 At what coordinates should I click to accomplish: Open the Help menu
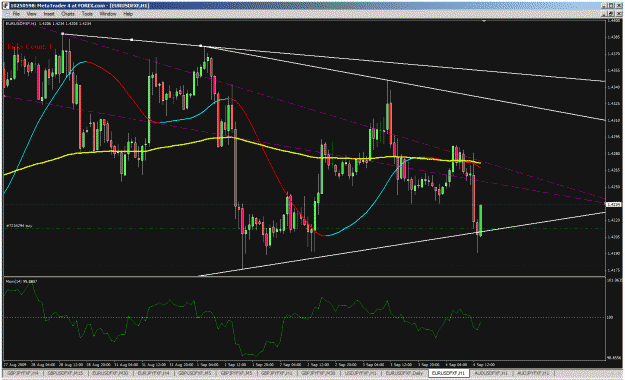pos(128,14)
